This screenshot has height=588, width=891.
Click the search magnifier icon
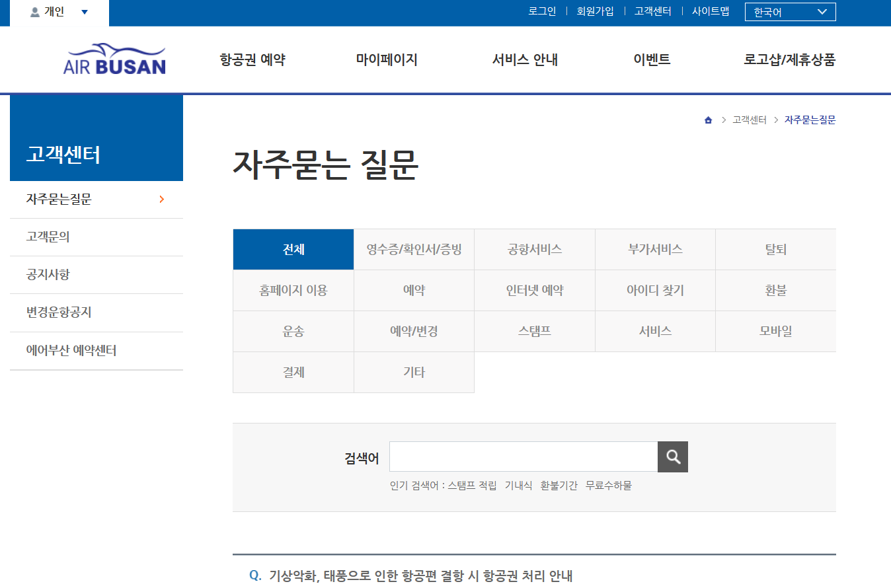(672, 457)
